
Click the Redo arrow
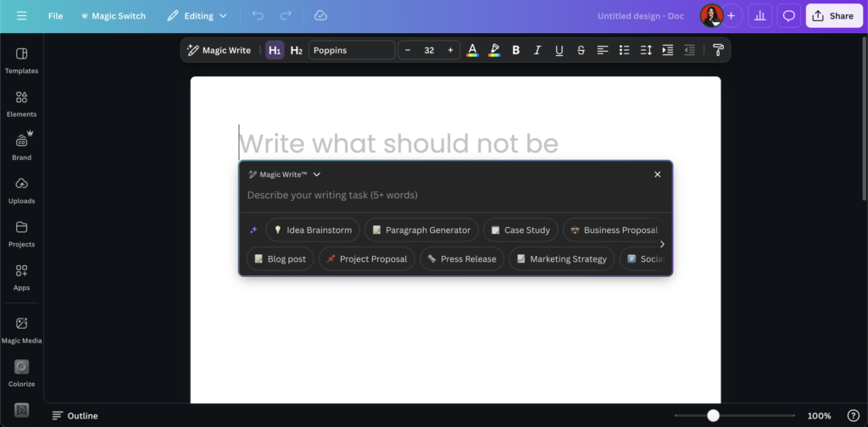(286, 15)
